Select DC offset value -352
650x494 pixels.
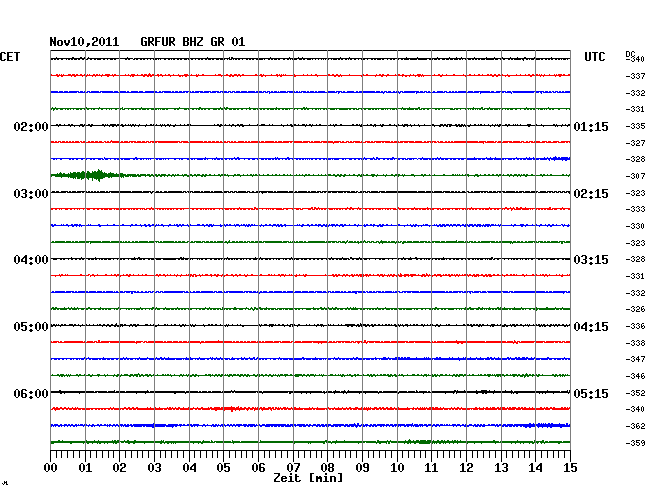[x=635, y=393]
